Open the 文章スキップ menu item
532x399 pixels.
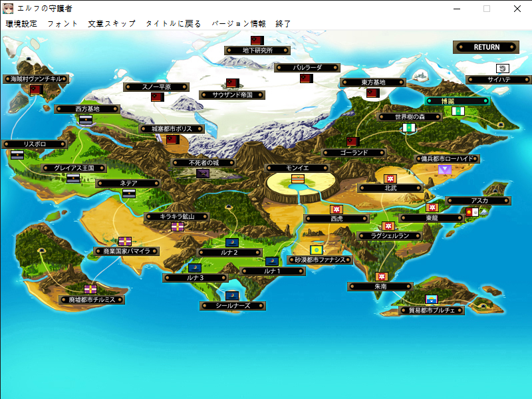[112, 24]
